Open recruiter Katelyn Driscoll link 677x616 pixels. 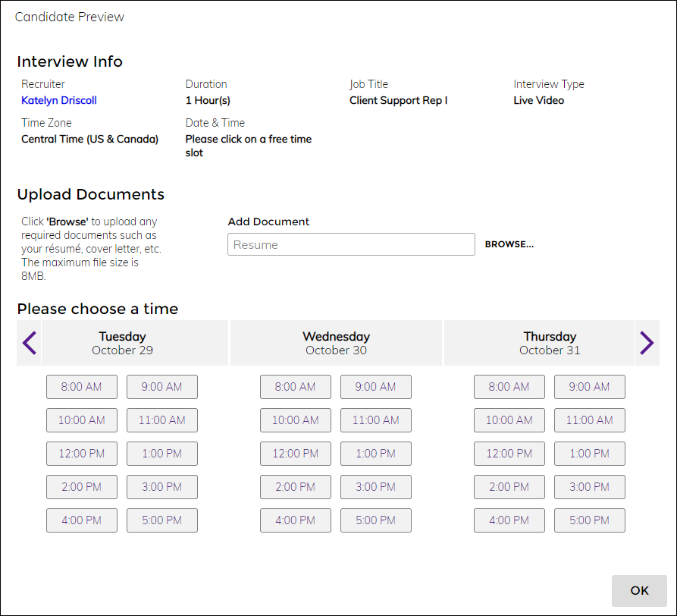point(59,100)
